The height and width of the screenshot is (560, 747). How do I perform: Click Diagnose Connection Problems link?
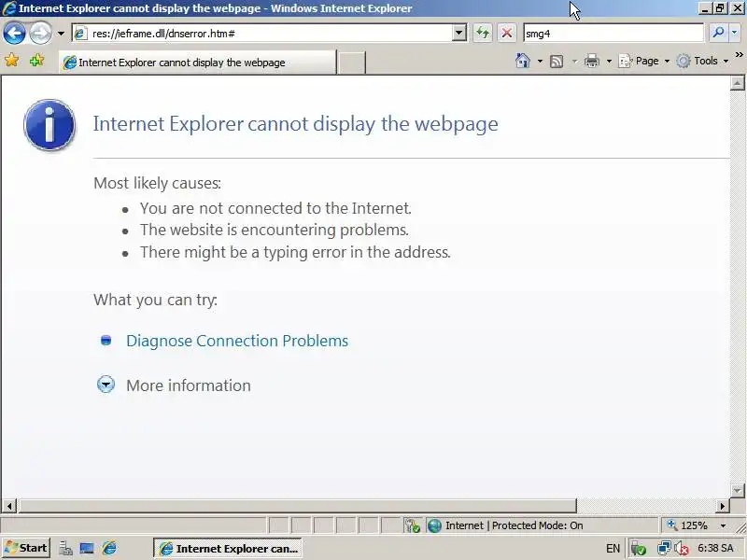237,341
